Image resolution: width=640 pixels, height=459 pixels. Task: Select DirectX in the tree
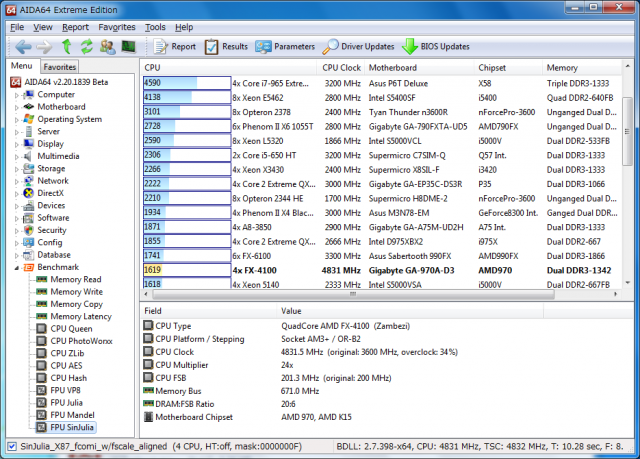(51, 193)
